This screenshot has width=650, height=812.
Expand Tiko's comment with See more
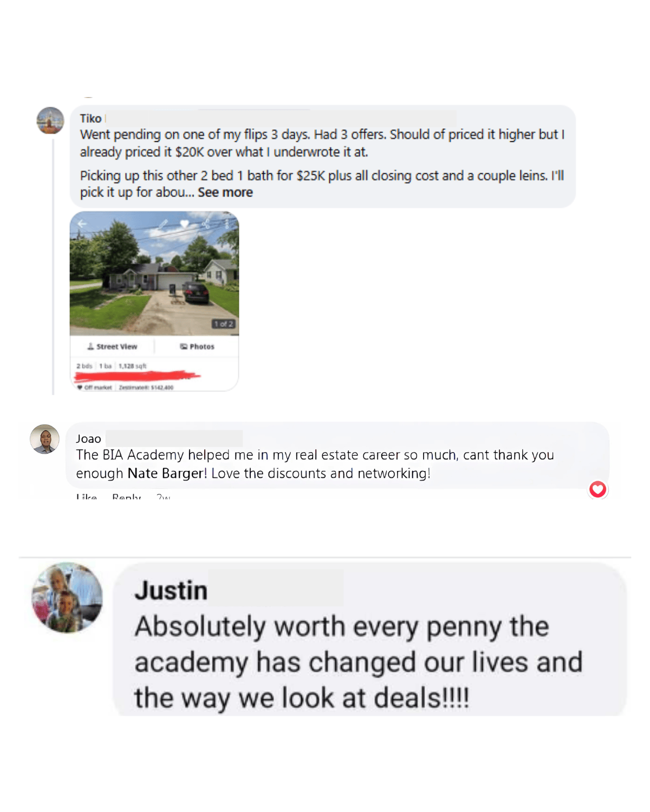225,192
